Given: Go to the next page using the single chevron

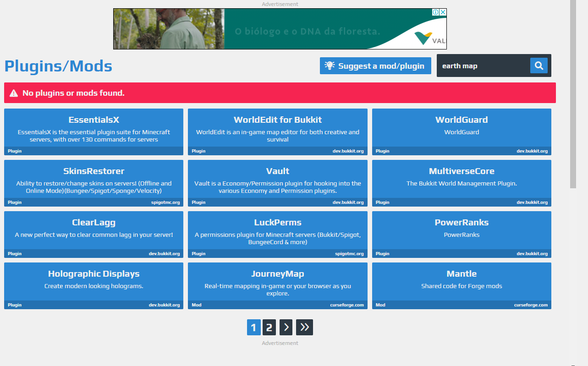Looking at the screenshot, I should 286,327.
